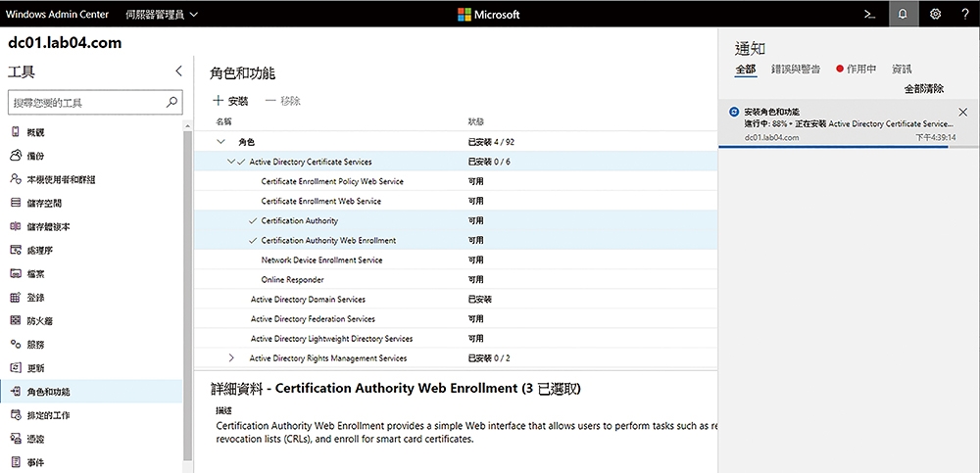Click the 下午4:39:14 timestamp

pyautogui.click(x=936, y=137)
